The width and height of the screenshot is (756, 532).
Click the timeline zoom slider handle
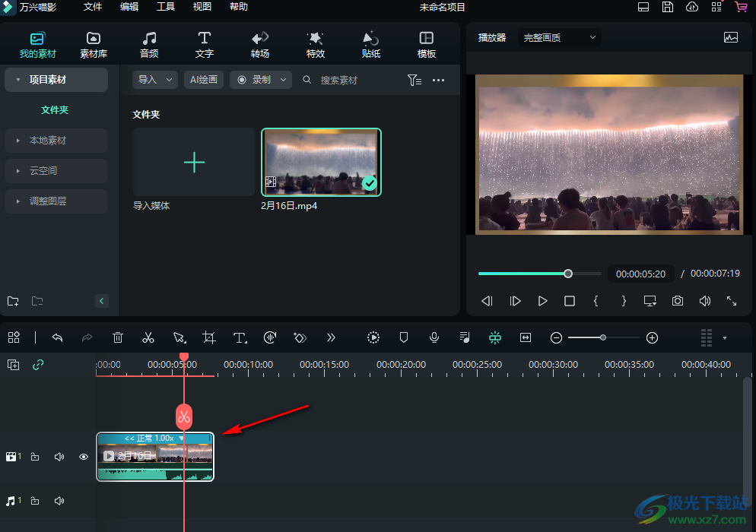point(603,337)
